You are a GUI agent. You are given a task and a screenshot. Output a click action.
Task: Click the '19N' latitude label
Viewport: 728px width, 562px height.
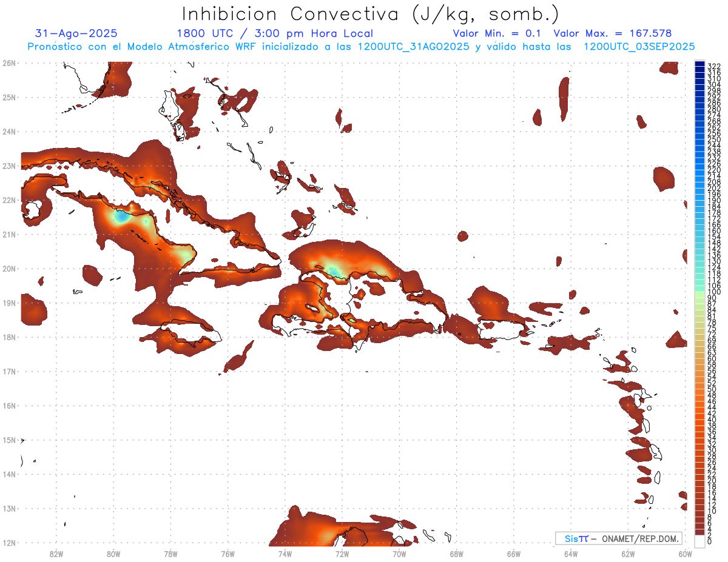(8, 303)
